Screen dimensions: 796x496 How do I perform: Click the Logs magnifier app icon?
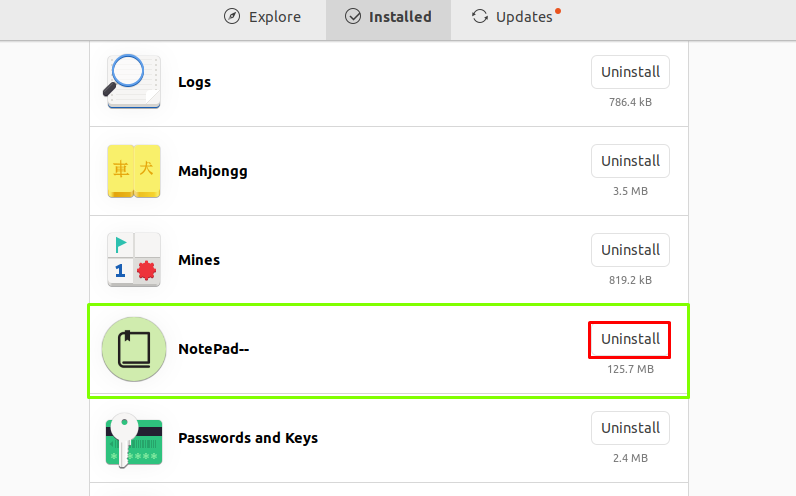pyautogui.click(x=133, y=81)
